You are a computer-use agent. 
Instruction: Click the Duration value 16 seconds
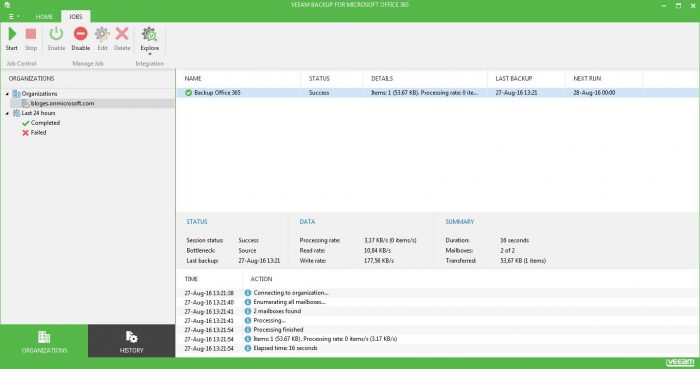(514, 240)
